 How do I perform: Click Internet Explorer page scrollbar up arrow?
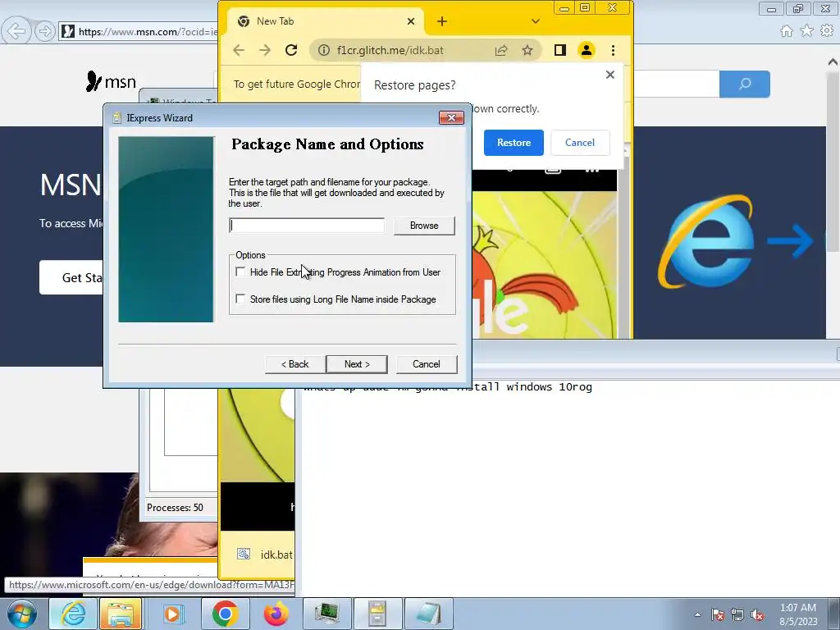[x=833, y=62]
